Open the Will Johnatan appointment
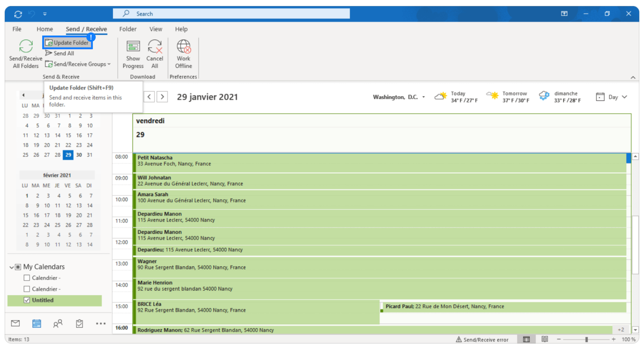 [x=380, y=181]
